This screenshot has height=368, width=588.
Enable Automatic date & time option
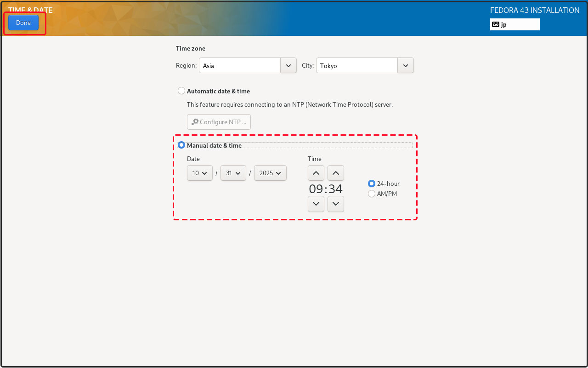coord(181,91)
